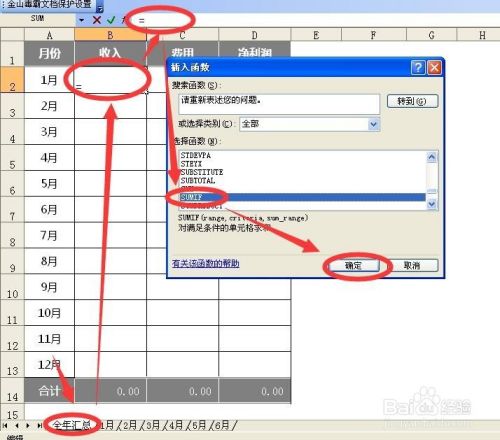Select column A header
Viewport: 500px width, 440px height.
49,35
